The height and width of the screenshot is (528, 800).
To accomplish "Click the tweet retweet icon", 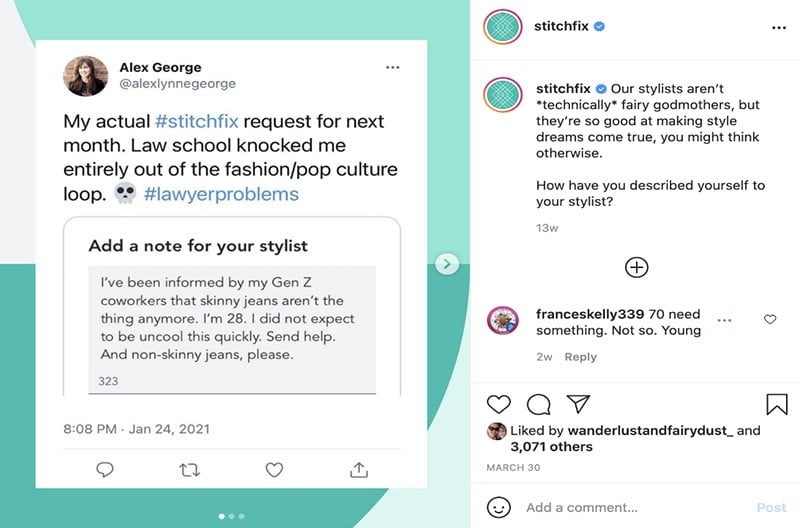I will tap(190, 469).
